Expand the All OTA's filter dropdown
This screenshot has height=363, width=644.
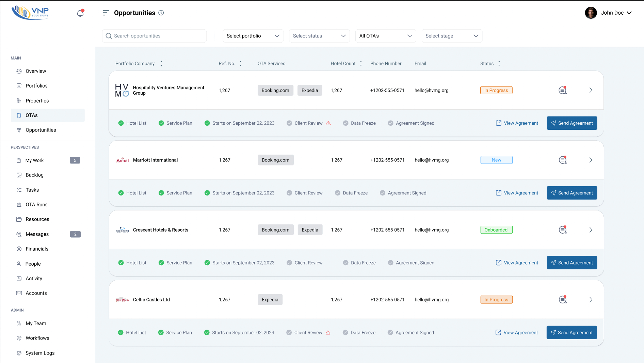[x=385, y=36]
